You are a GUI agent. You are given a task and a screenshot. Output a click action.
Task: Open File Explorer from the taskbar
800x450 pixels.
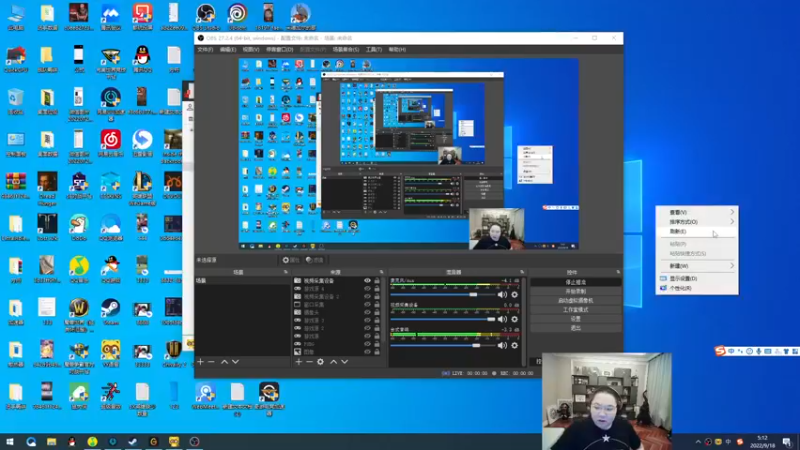tap(52, 441)
